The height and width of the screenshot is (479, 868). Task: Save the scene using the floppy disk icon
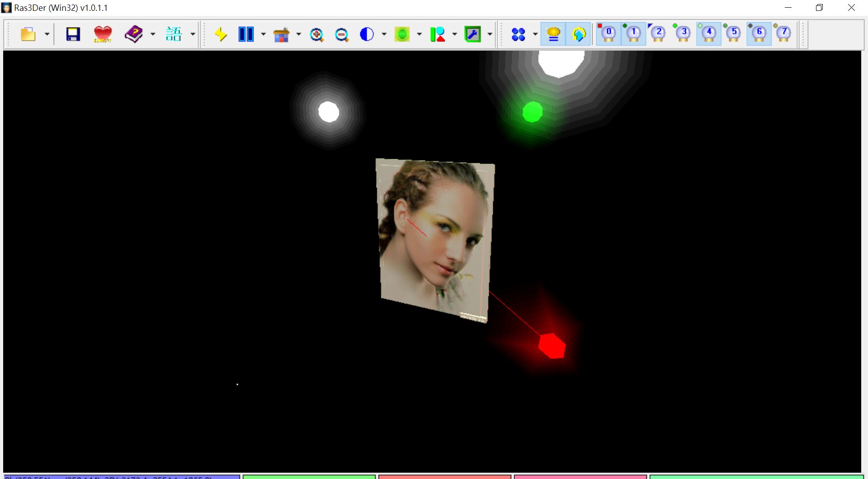(72, 34)
